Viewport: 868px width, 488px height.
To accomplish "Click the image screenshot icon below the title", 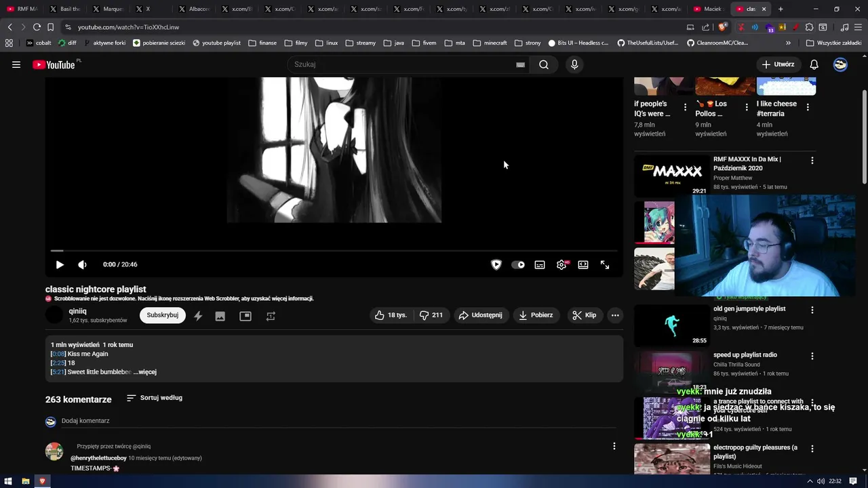I will point(220,316).
